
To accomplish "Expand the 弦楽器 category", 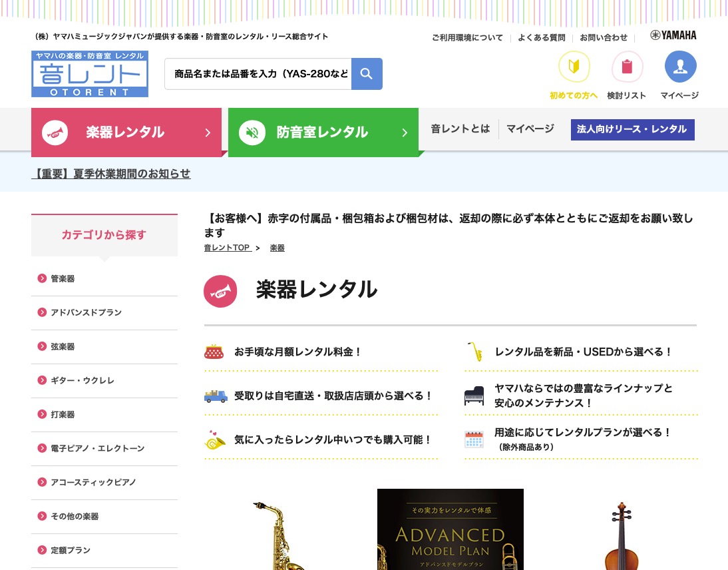I will [x=63, y=346].
